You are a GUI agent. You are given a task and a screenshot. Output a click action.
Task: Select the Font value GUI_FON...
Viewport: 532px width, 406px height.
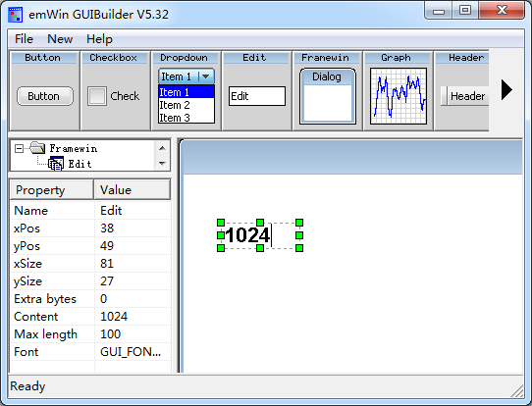[x=133, y=351]
